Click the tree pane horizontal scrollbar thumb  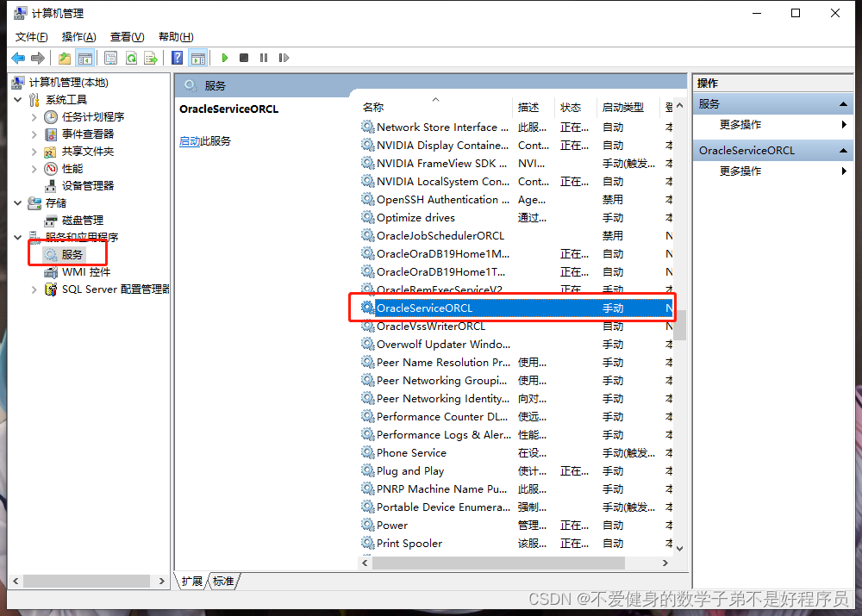point(86,581)
